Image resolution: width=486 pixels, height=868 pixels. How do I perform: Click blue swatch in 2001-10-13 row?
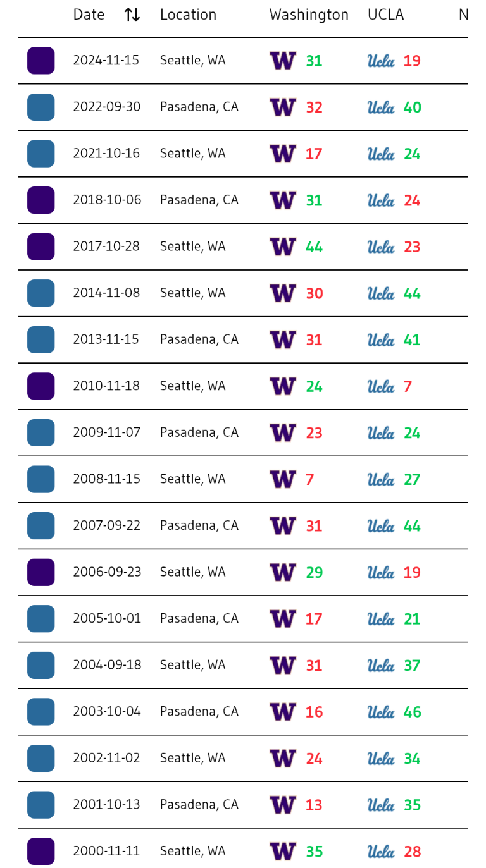(41, 805)
